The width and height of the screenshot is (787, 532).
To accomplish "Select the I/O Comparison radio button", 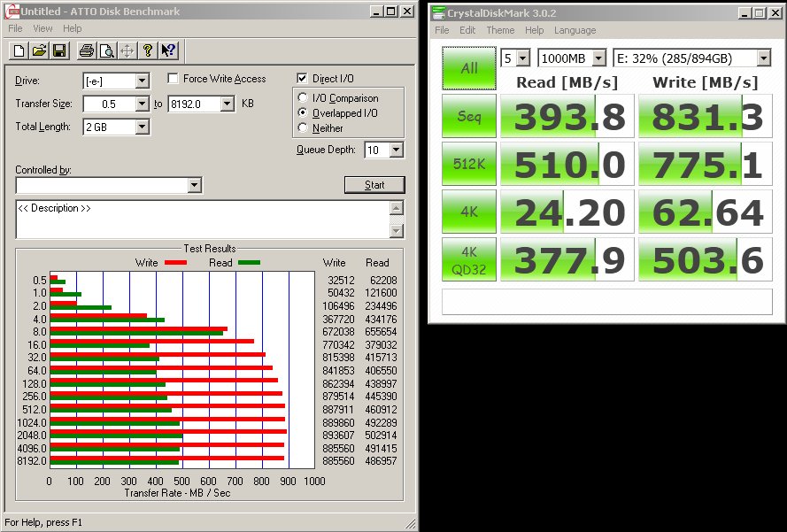I will 303,97.
